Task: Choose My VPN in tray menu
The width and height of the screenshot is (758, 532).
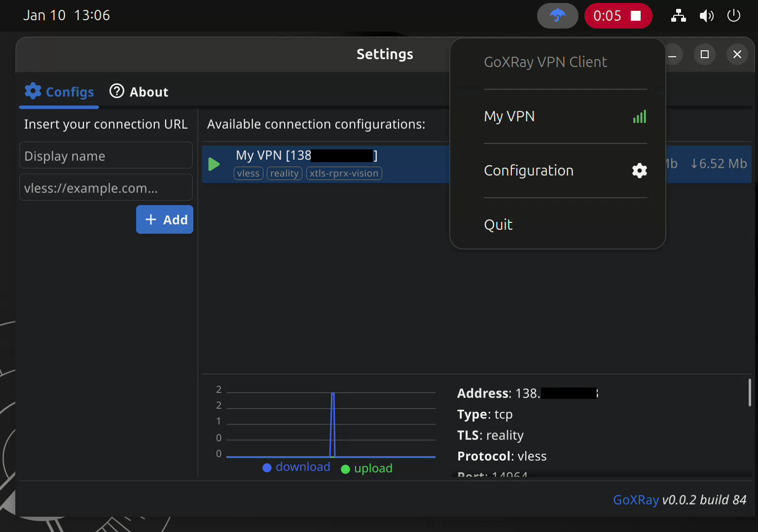Action: coord(565,116)
